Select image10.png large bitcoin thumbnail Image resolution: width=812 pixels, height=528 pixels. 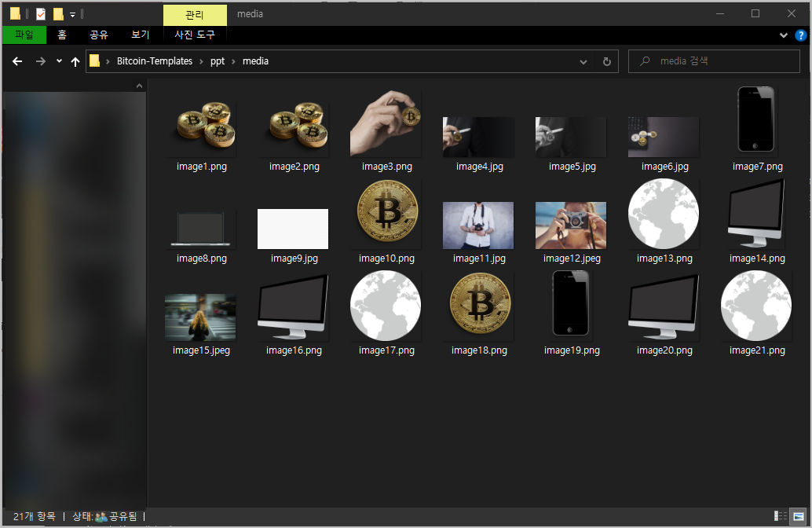(x=387, y=211)
